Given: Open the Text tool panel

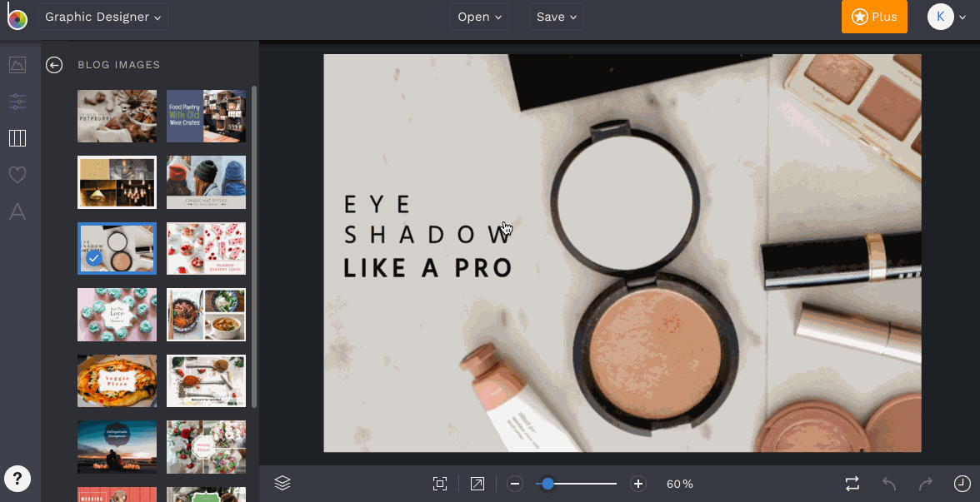Looking at the screenshot, I should tap(17, 211).
